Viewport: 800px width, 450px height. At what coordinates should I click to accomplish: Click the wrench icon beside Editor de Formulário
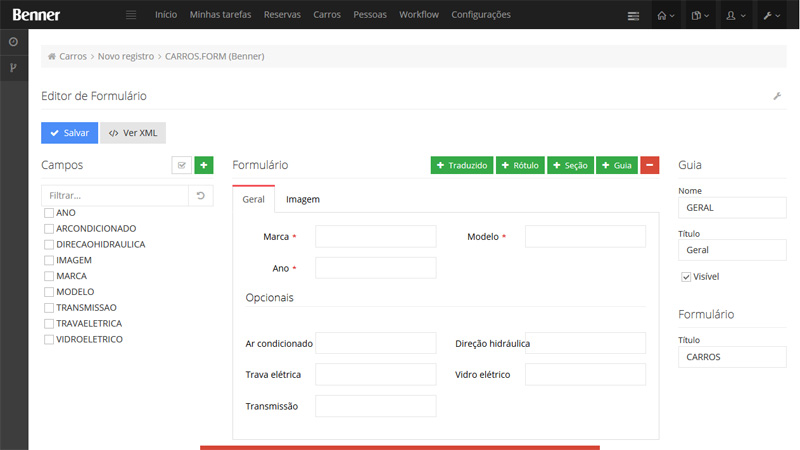click(777, 96)
